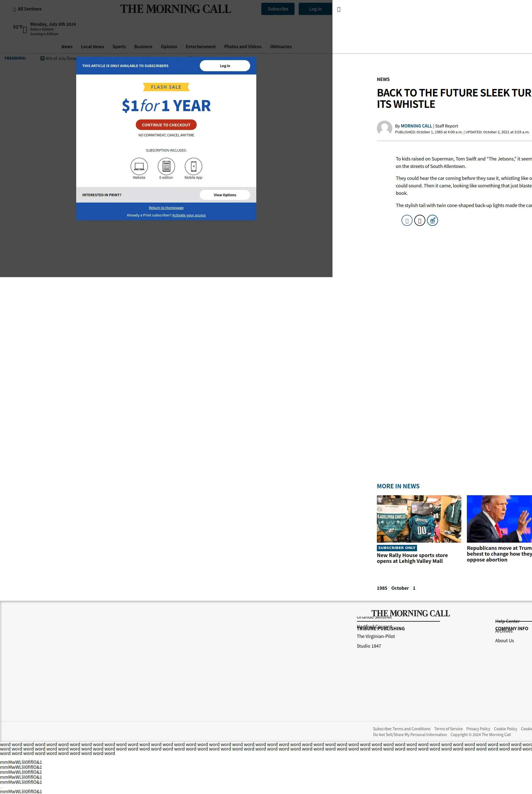This screenshot has width=532, height=794.
Task: Click The Morning Call header logo
Action: click(175, 9)
